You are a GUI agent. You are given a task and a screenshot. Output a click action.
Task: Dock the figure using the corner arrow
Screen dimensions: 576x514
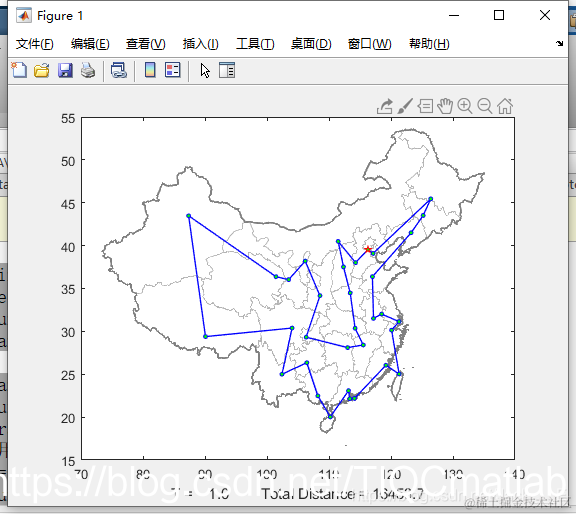[x=559, y=43]
